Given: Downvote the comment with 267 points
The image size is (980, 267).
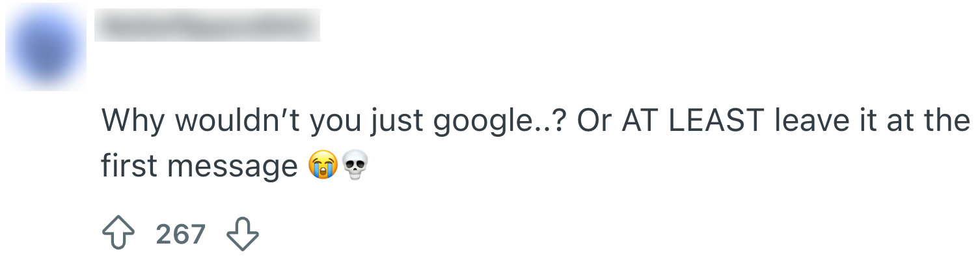Looking at the screenshot, I should click(x=242, y=234).
